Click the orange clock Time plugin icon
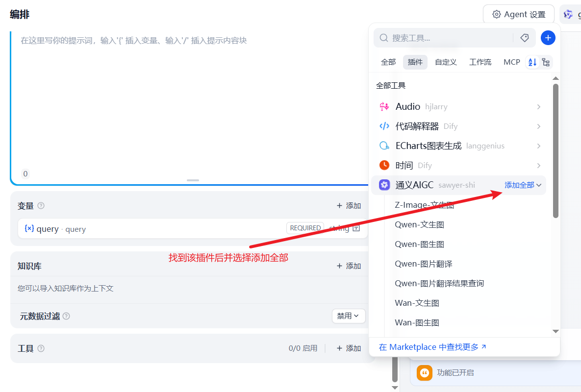581x392 pixels. tap(384, 165)
